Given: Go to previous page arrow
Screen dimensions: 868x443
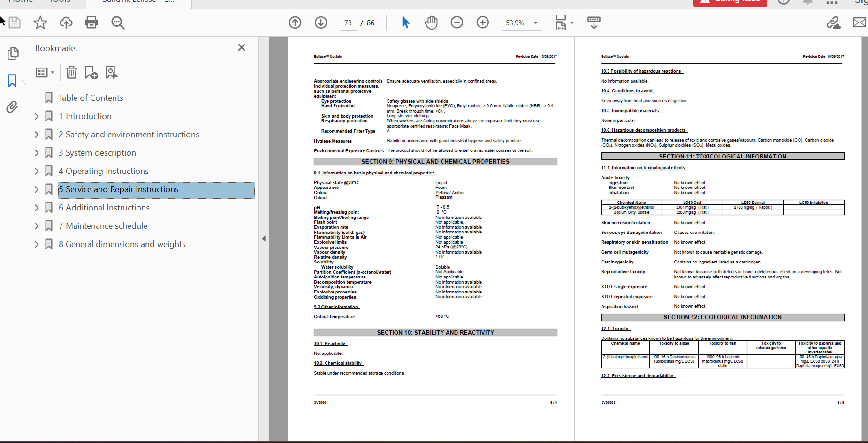Looking at the screenshot, I should (x=295, y=23).
